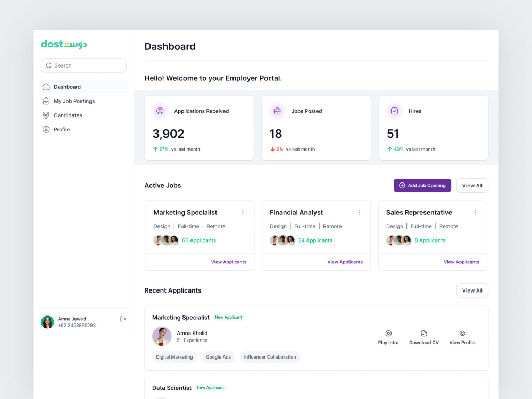Click the View Profile eye icon
The width and height of the screenshot is (532, 399).
pyautogui.click(x=462, y=334)
